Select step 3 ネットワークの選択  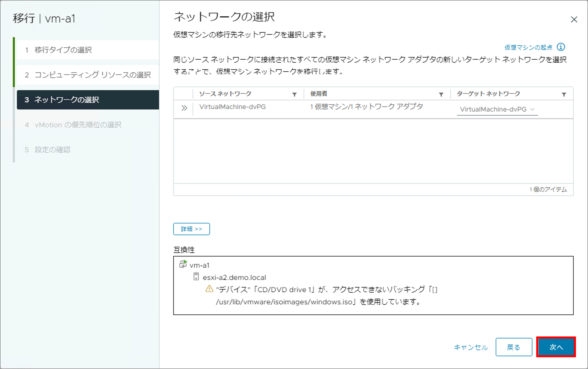click(x=88, y=100)
